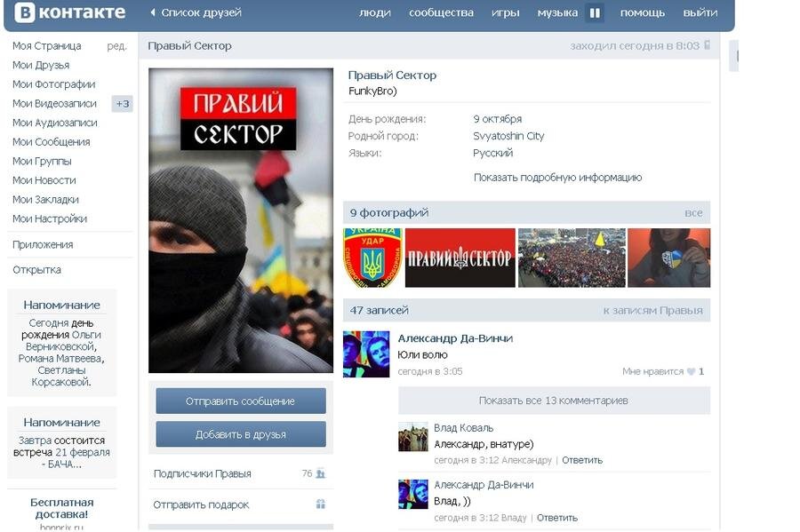
Task: Click Ответить under Влад Коваль comment
Action: click(x=582, y=460)
